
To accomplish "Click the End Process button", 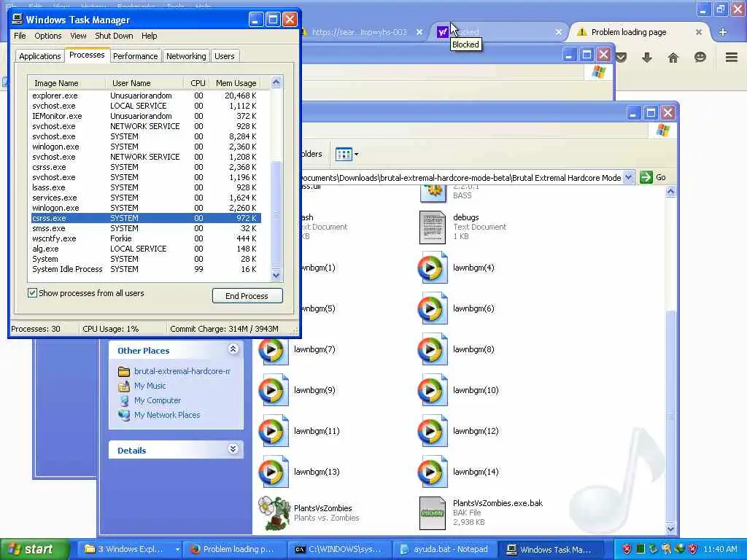I will (247, 296).
